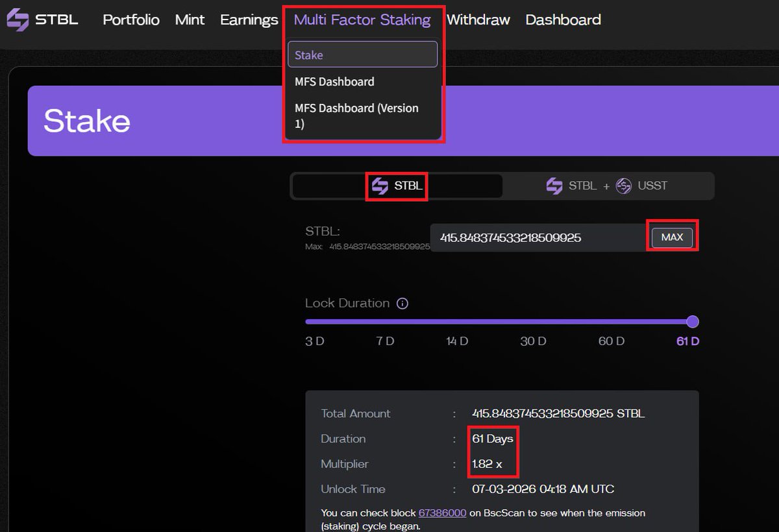
Task: Open the top-level Dashboard page
Action: pos(563,20)
